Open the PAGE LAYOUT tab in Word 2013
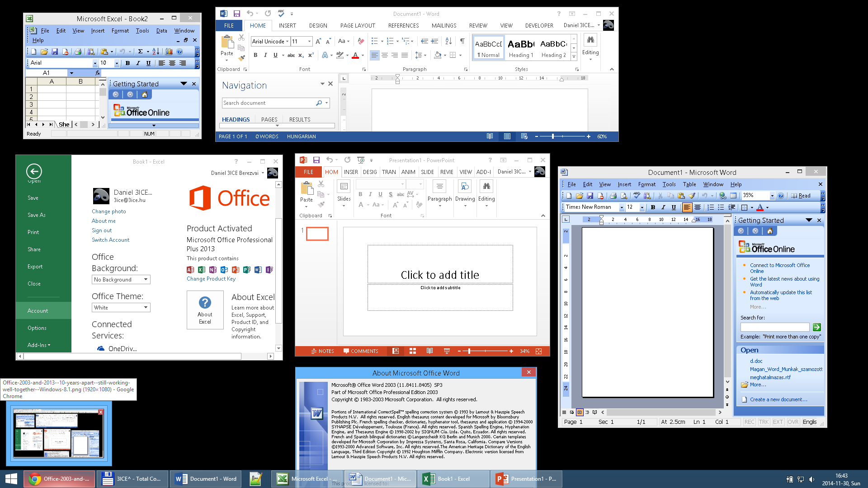Image resolution: width=868 pixels, height=488 pixels. click(x=358, y=26)
